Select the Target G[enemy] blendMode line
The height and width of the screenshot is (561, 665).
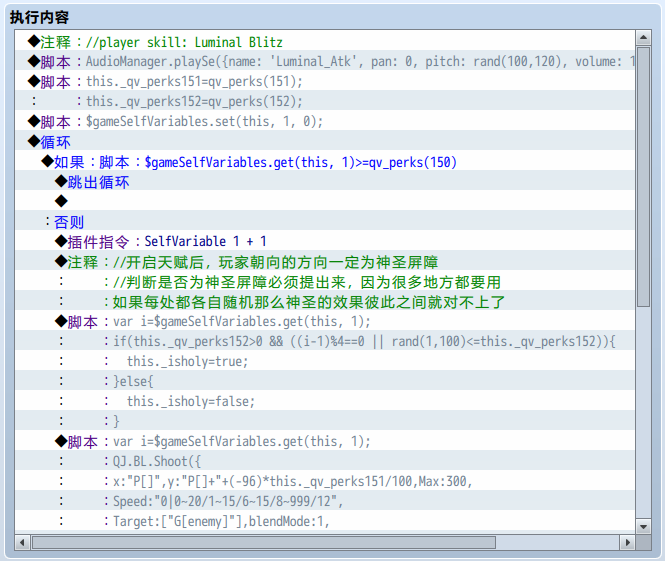pyautogui.click(x=325, y=521)
